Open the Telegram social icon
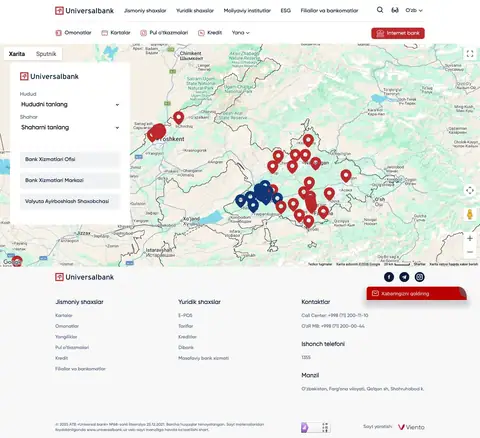This screenshot has width=480, height=438. click(x=404, y=277)
